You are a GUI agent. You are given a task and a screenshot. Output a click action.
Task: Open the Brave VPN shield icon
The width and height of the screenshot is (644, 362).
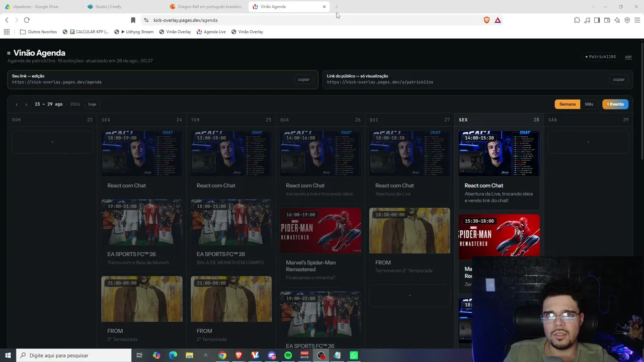(x=627, y=20)
